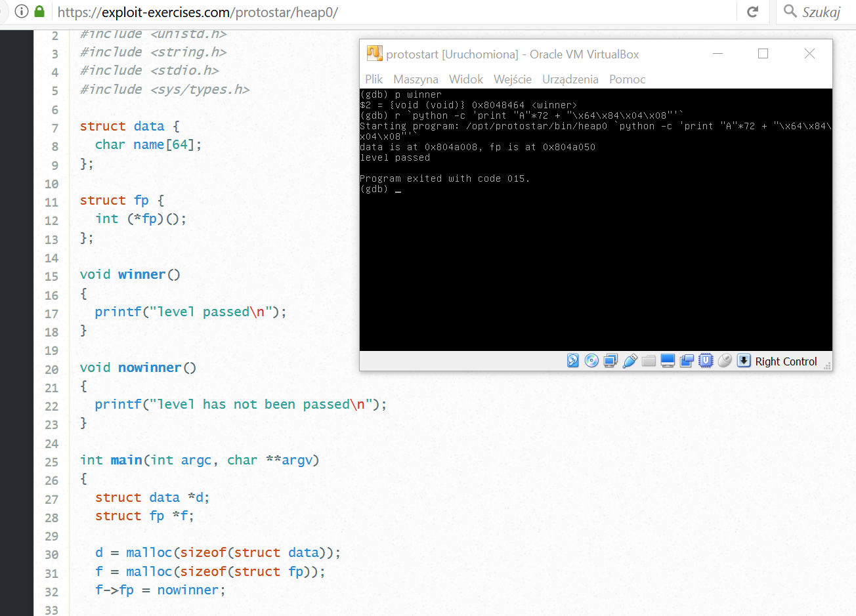Image resolution: width=856 pixels, height=616 pixels.
Task: Select the Widok menu item
Action: click(466, 79)
